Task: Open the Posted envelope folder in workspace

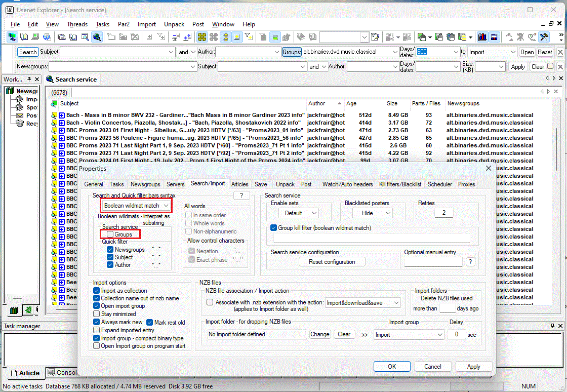Action: (x=20, y=115)
